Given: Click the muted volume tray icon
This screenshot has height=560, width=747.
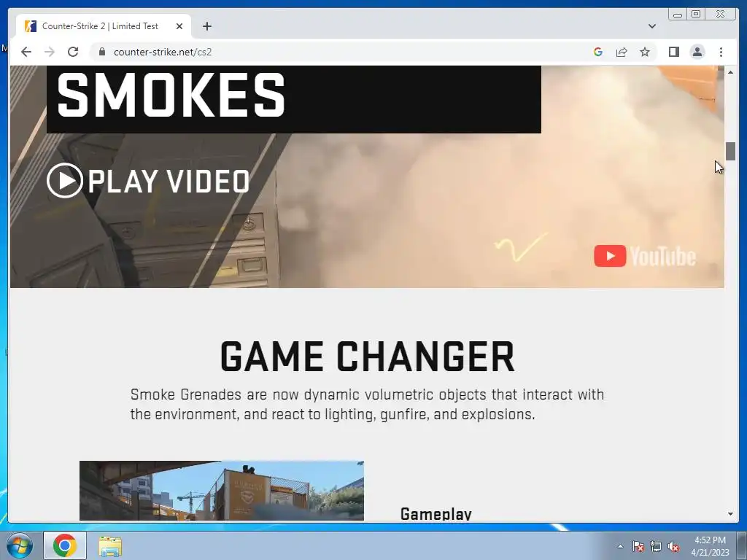Looking at the screenshot, I should pyautogui.click(x=673, y=546).
